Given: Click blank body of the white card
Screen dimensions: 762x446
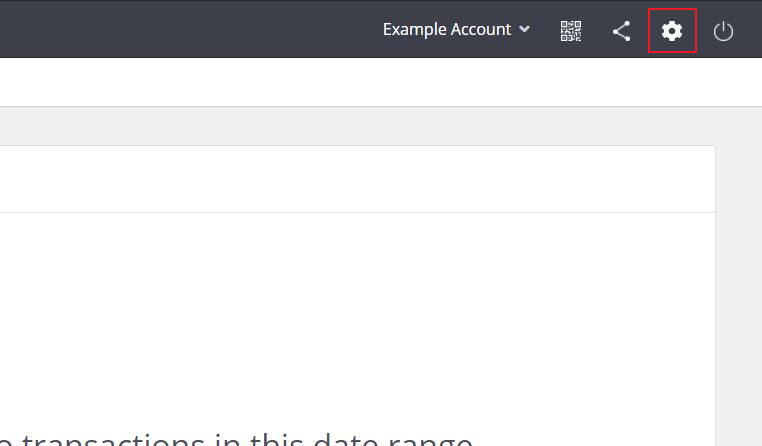Looking at the screenshot, I should pyautogui.click(x=357, y=316).
